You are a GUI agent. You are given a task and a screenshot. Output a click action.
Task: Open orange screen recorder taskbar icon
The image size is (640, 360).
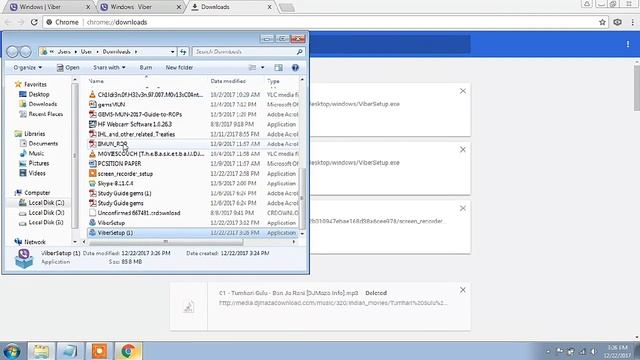(99, 351)
